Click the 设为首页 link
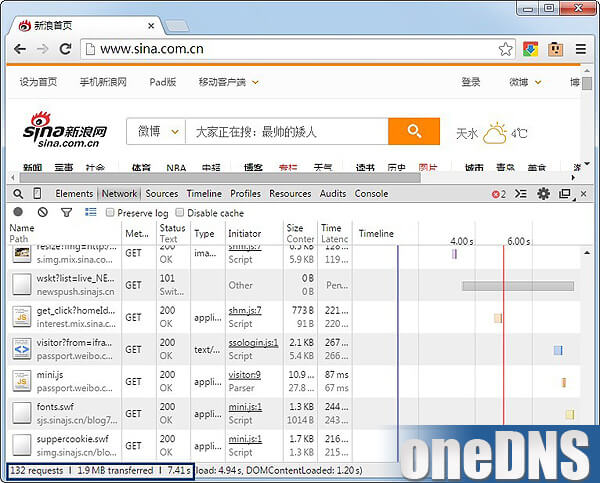This screenshot has width=600, height=483. click(38, 82)
